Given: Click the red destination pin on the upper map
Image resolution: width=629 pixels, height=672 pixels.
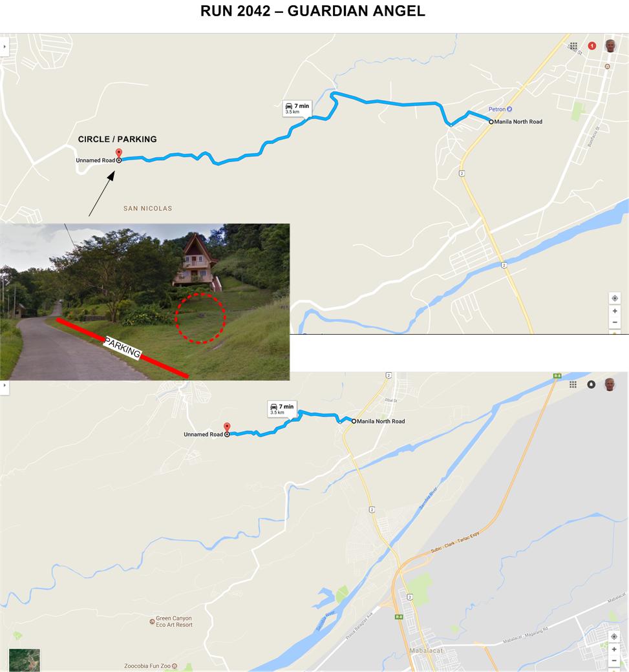Looking at the screenshot, I should [119, 153].
